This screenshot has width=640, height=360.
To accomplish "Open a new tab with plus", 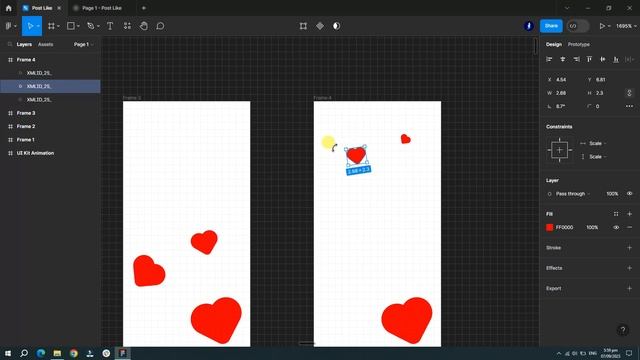I will pos(144,8).
